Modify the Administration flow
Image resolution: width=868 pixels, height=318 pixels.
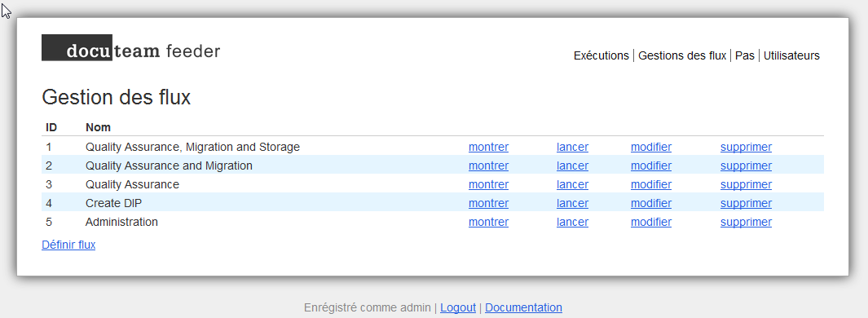(651, 222)
